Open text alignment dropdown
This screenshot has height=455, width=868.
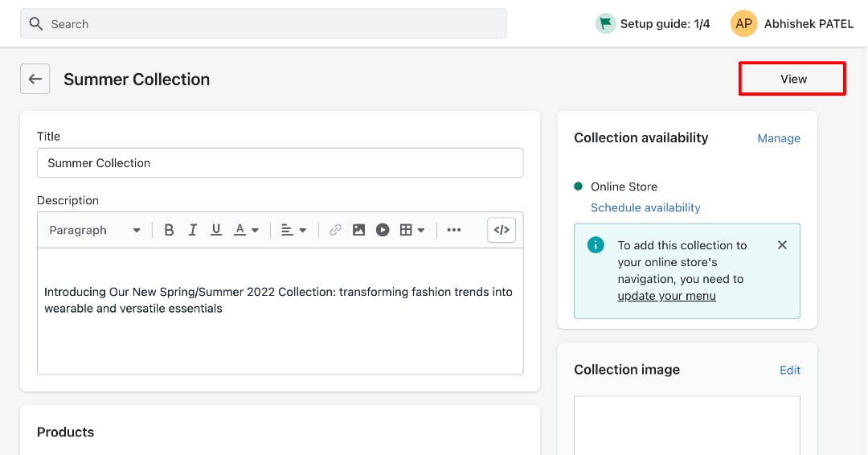pyautogui.click(x=293, y=230)
